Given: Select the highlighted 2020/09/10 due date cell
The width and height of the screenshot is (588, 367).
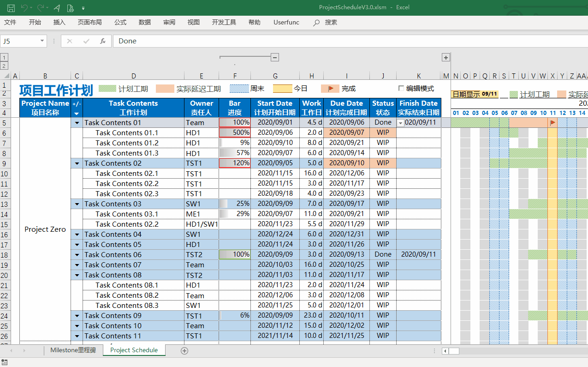Looking at the screenshot, I should coord(346,163).
